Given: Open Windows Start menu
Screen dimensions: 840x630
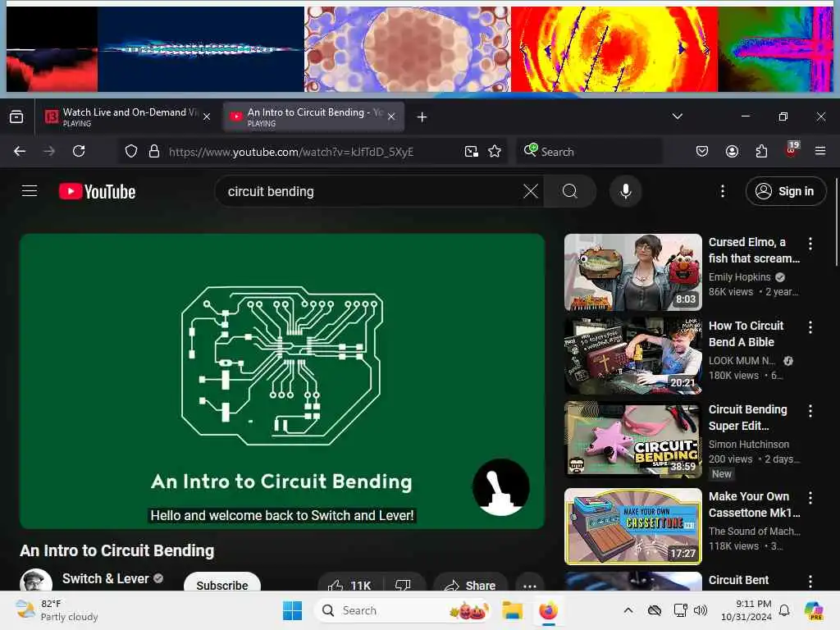Looking at the screenshot, I should (293, 610).
